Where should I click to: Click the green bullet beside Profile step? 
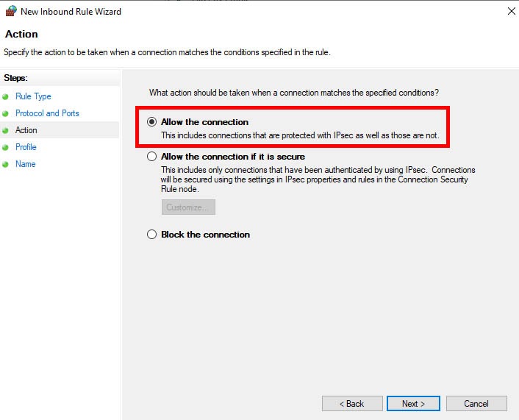6,147
